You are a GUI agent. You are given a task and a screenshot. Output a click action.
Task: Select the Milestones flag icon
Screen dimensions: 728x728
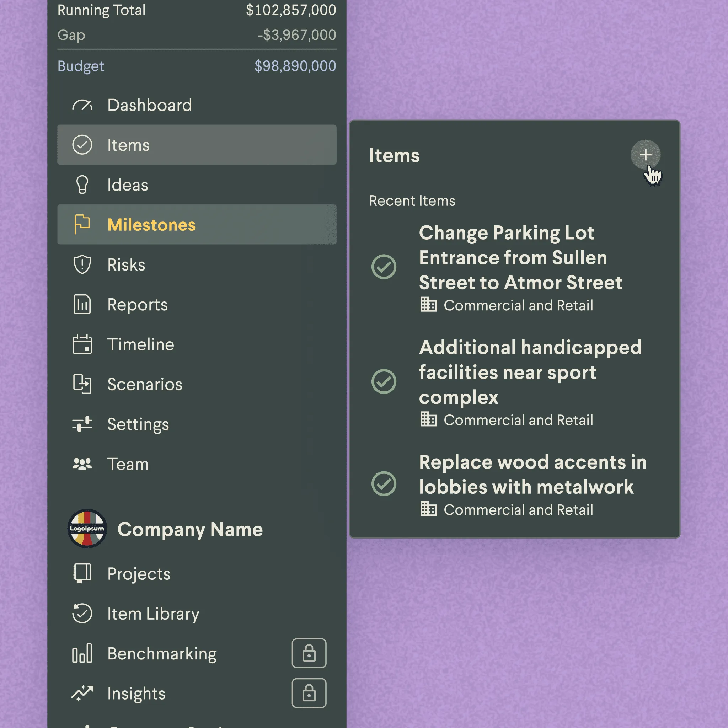point(82,225)
